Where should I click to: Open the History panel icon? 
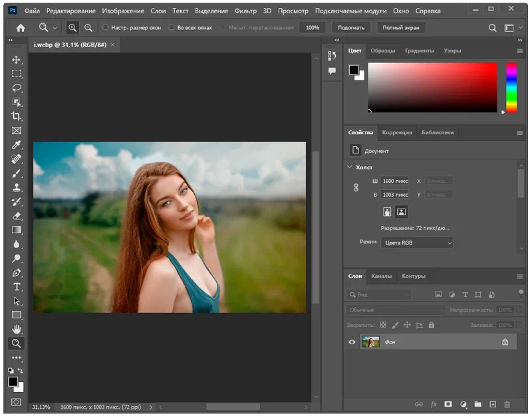click(x=332, y=56)
